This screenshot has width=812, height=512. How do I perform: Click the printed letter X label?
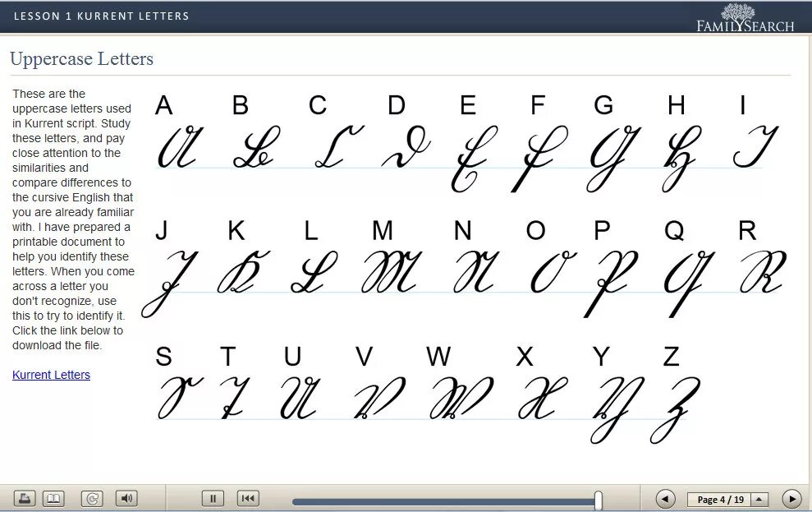click(525, 357)
